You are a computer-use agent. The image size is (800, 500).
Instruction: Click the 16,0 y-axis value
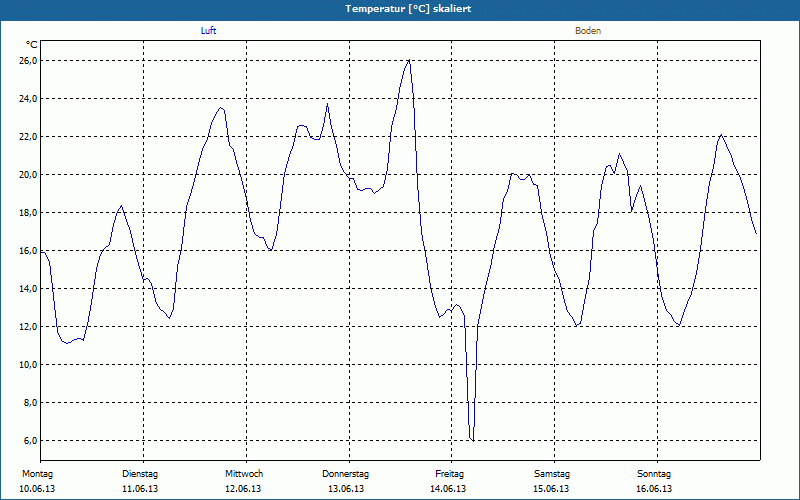[x=29, y=251]
